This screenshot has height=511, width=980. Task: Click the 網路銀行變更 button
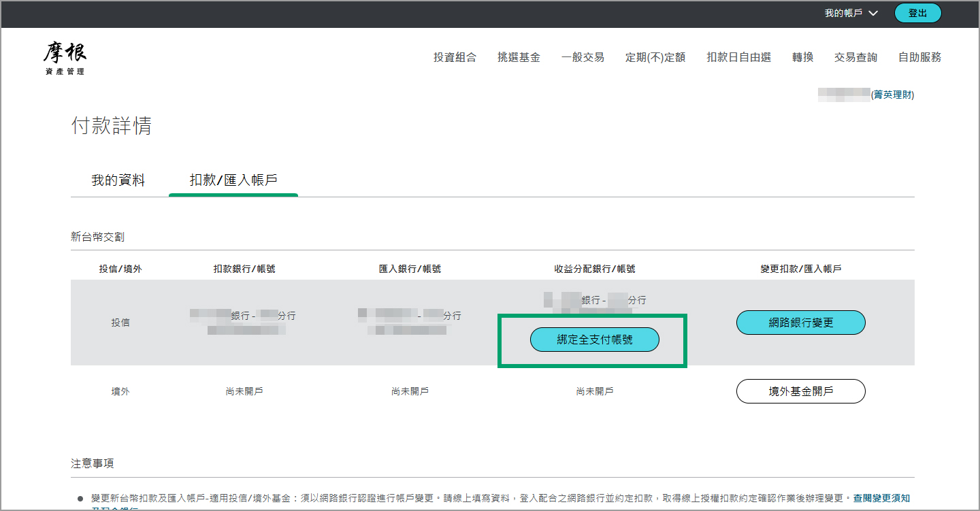[800, 323]
